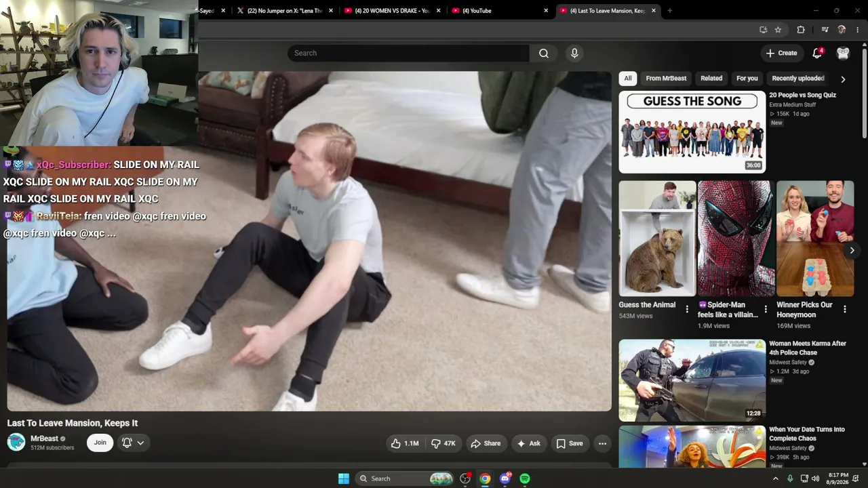Viewport: 868px width, 488px height.
Task: Click the Create button
Action: click(x=781, y=53)
